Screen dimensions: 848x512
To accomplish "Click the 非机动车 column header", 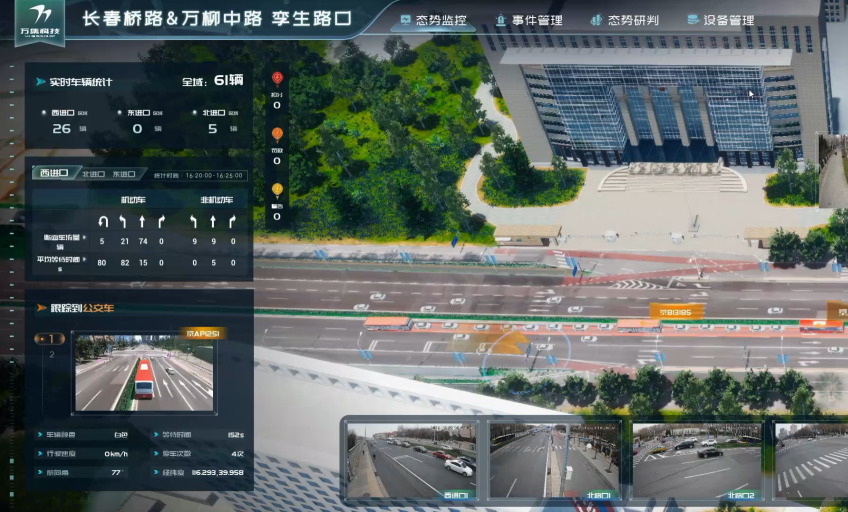I will 216,200.
